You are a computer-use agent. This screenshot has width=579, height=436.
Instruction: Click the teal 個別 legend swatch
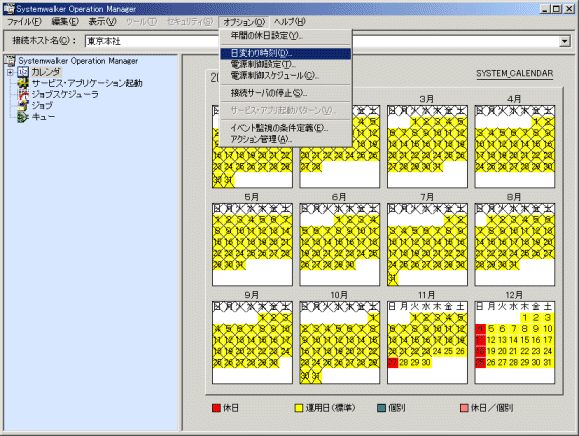(x=381, y=408)
